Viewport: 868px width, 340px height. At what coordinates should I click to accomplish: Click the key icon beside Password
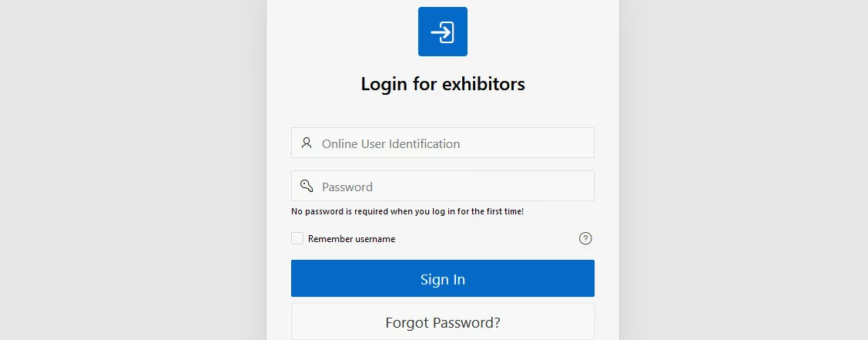point(306,186)
